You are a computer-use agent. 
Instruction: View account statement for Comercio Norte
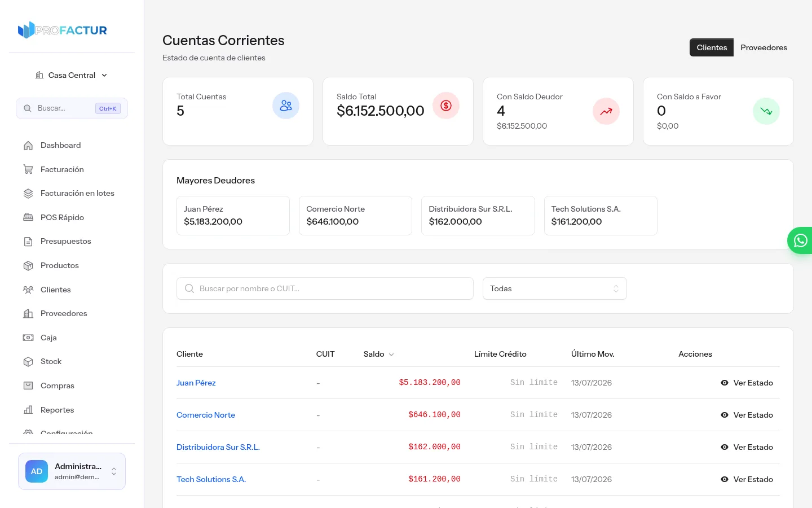[x=747, y=415]
